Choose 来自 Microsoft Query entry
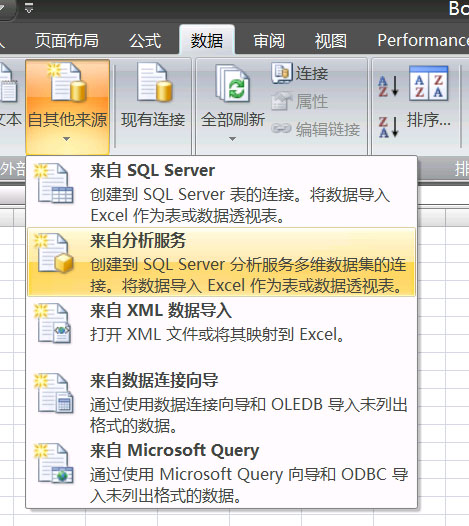The width and height of the screenshot is (469, 526). [221, 472]
